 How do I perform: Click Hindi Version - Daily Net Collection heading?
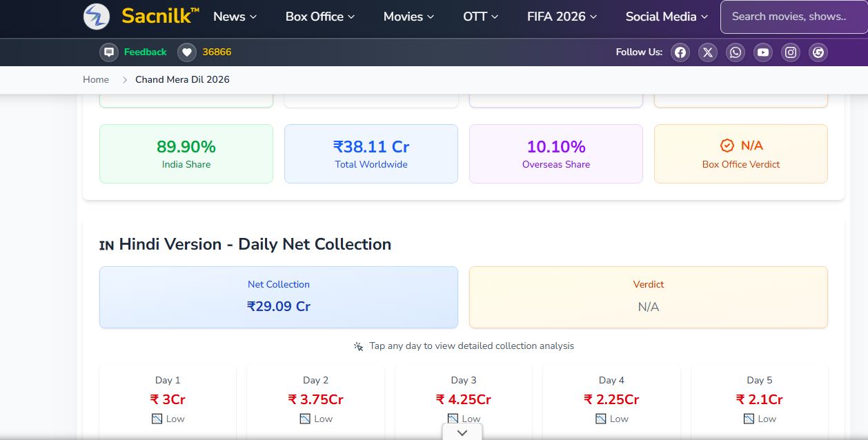pyautogui.click(x=255, y=244)
